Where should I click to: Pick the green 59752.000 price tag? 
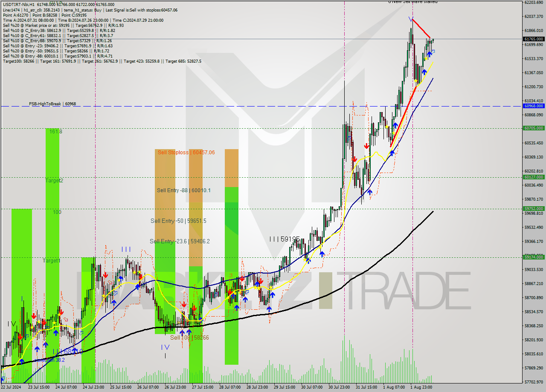click(534, 208)
